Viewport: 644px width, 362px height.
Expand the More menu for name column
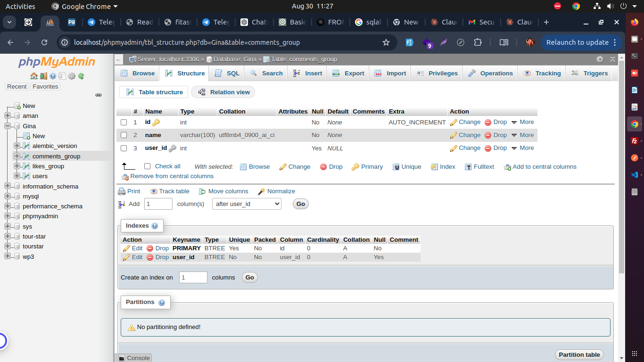pos(522,135)
